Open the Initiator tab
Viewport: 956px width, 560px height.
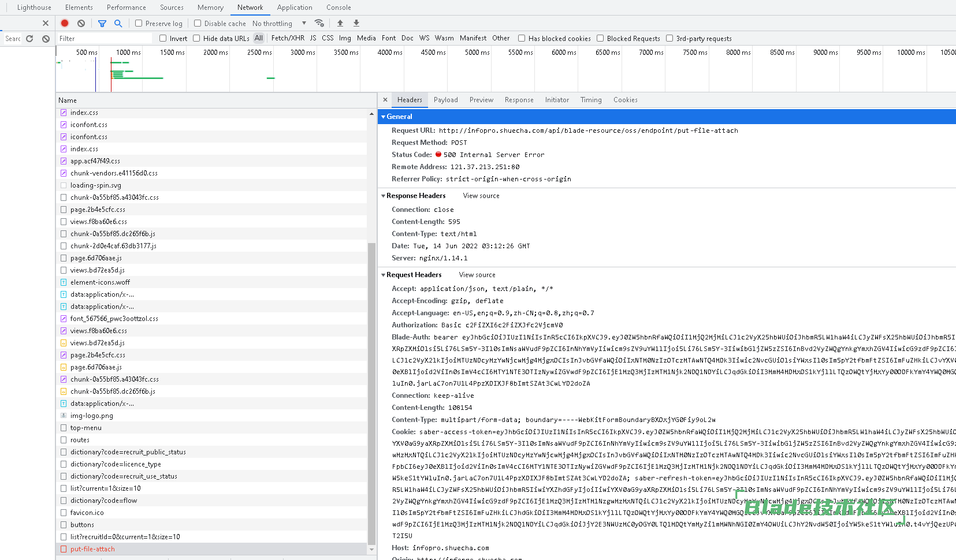pos(557,100)
